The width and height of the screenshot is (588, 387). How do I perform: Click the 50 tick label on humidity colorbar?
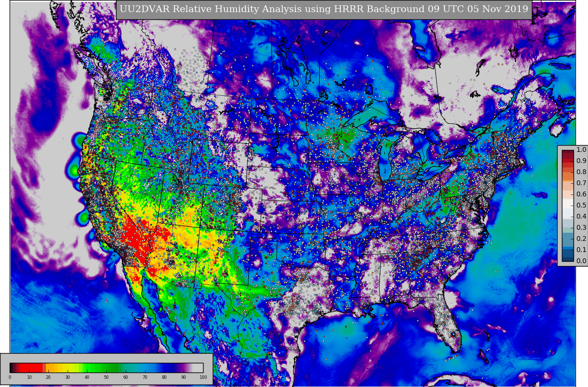[106, 377]
